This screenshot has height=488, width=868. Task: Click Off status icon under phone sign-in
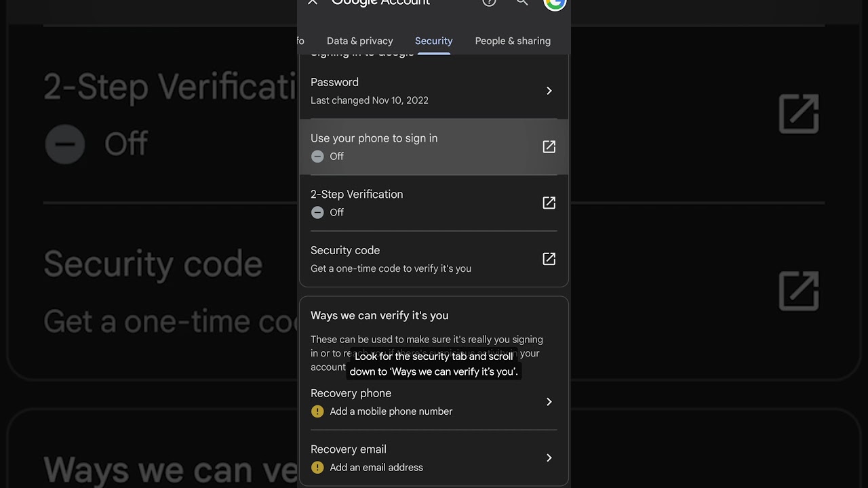(317, 157)
